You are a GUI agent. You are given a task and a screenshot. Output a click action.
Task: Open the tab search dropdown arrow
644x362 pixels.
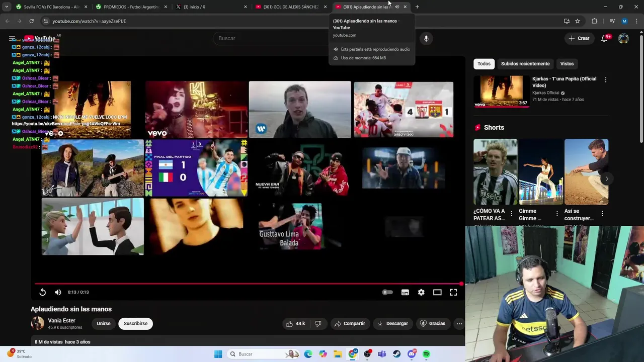pyautogui.click(x=7, y=7)
